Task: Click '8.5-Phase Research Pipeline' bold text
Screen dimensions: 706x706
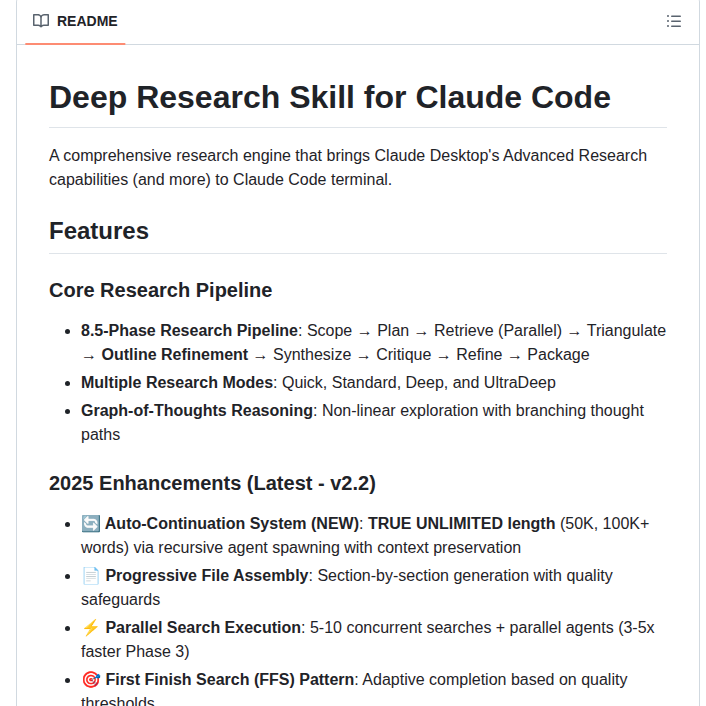Action: click(189, 330)
